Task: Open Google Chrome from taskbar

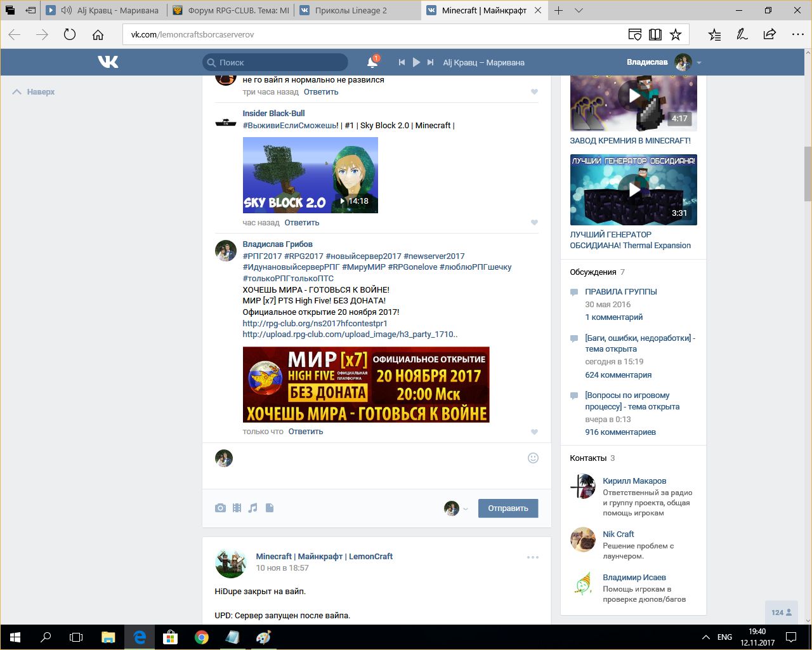Action: pos(202,637)
